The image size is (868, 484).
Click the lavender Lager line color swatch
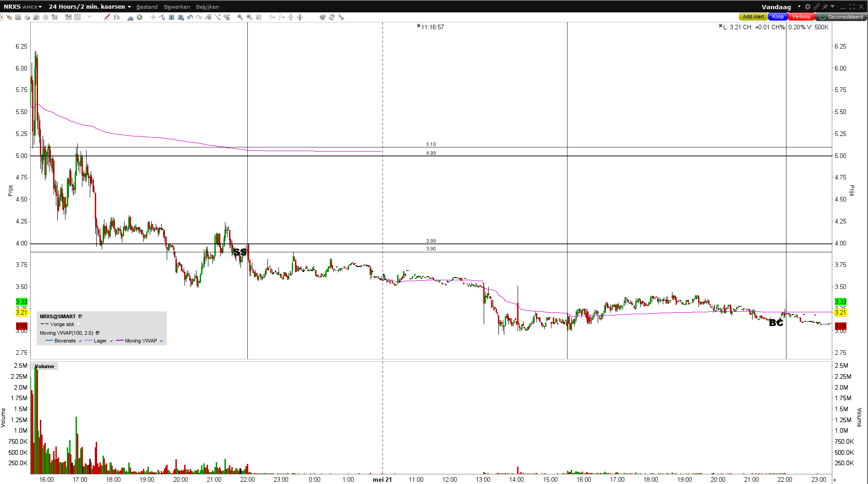coord(88,341)
